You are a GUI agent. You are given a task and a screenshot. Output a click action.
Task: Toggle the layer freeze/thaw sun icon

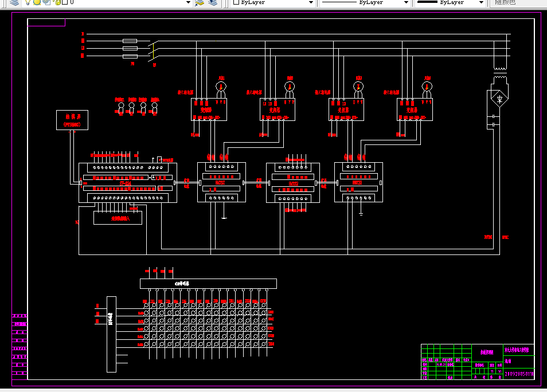[x=37, y=2]
